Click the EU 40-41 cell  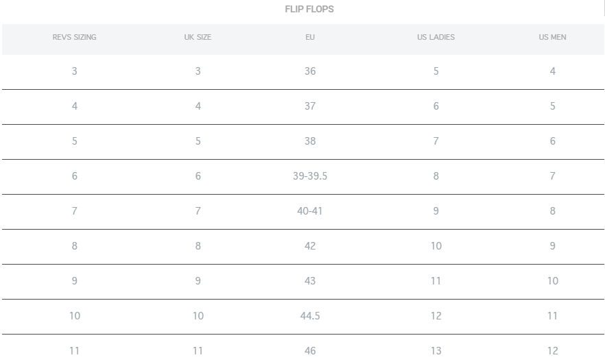310,211
